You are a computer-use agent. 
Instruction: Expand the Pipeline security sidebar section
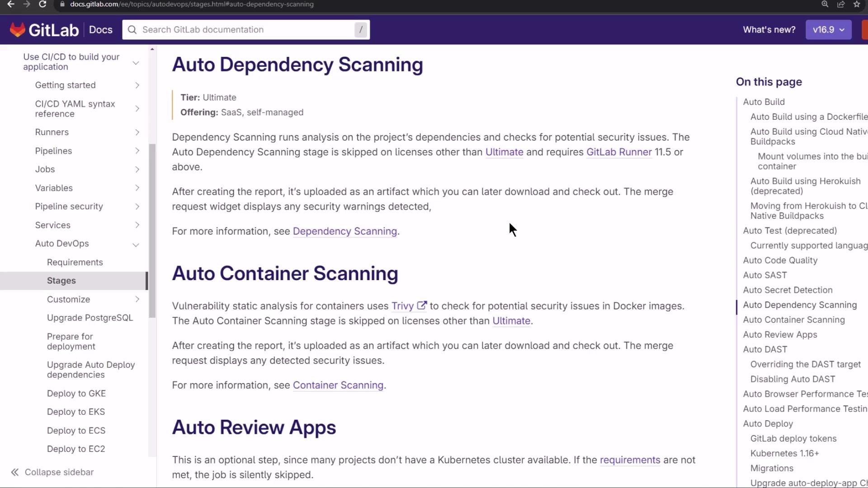(137, 206)
